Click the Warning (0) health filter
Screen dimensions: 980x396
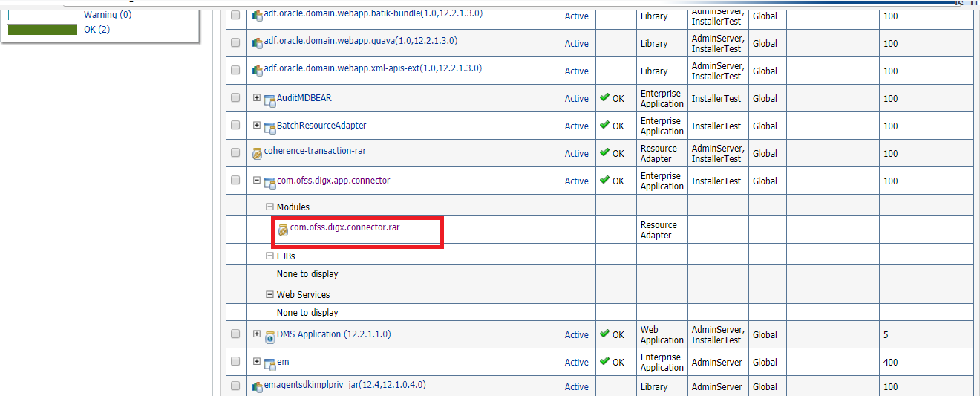pyautogui.click(x=107, y=15)
